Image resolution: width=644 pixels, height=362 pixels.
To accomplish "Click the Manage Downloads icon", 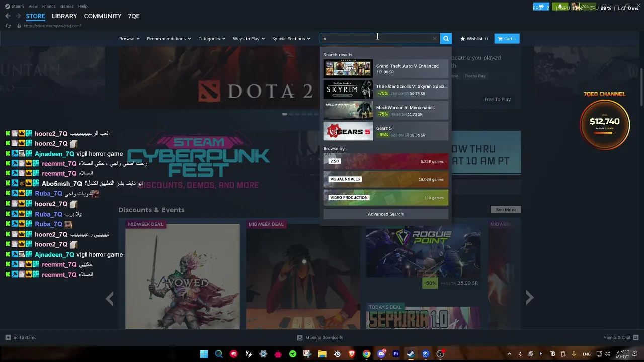I will coord(300,338).
